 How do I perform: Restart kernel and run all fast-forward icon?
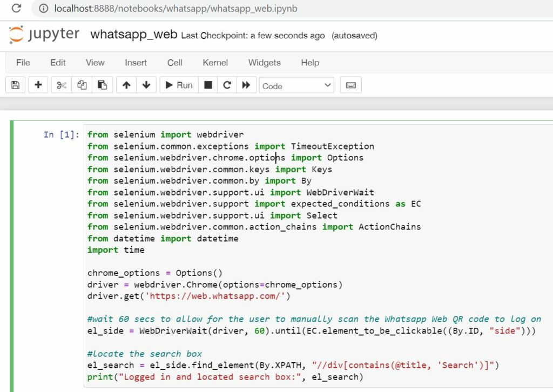[246, 85]
